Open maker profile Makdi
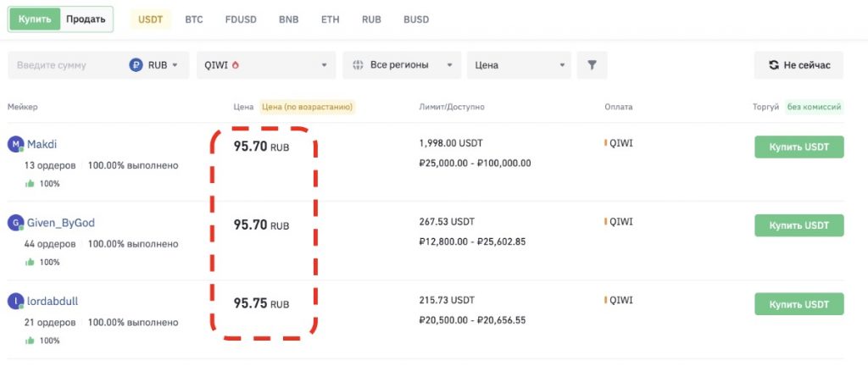 pos(42,144)
